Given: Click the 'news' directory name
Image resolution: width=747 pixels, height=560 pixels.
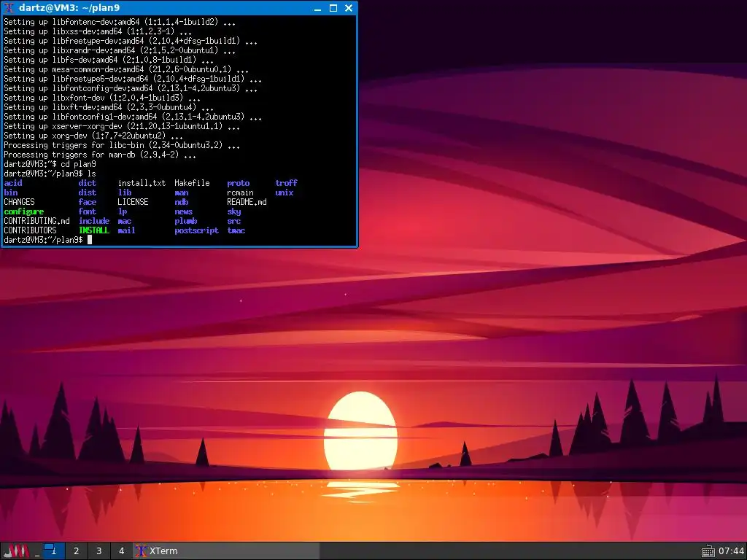Looking at the screenshot, I should pyautogui.click(x=183, y=211).
